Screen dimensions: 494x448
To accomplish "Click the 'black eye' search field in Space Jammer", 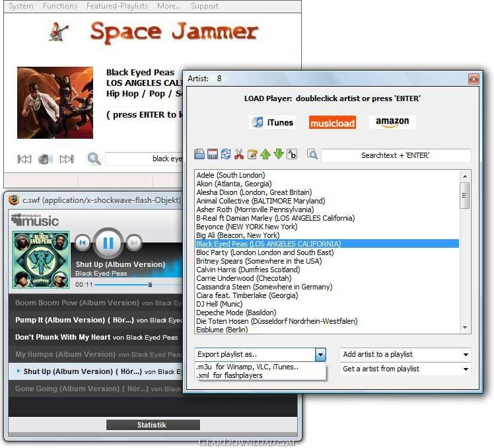I will (144, 159).
